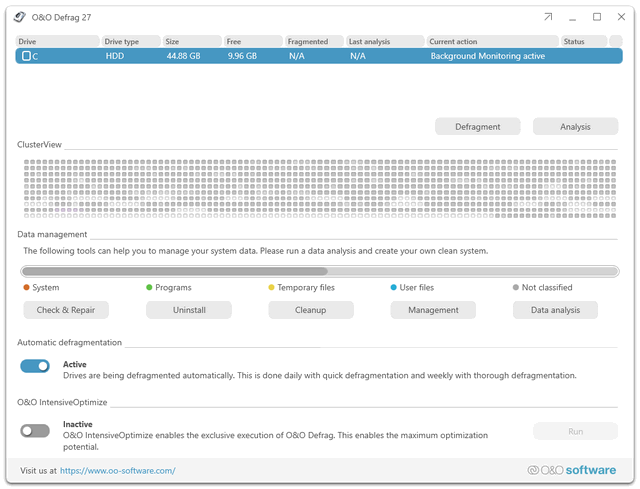This screenshot has width=640, height=489.
Task: Click the green Programs legend dot
Action: point(149,288)
